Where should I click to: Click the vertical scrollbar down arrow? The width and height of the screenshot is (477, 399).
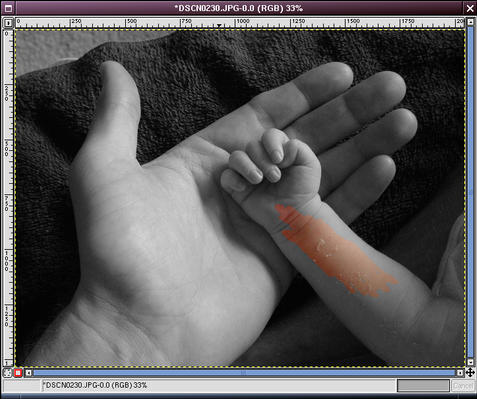(x=470, y=362)
